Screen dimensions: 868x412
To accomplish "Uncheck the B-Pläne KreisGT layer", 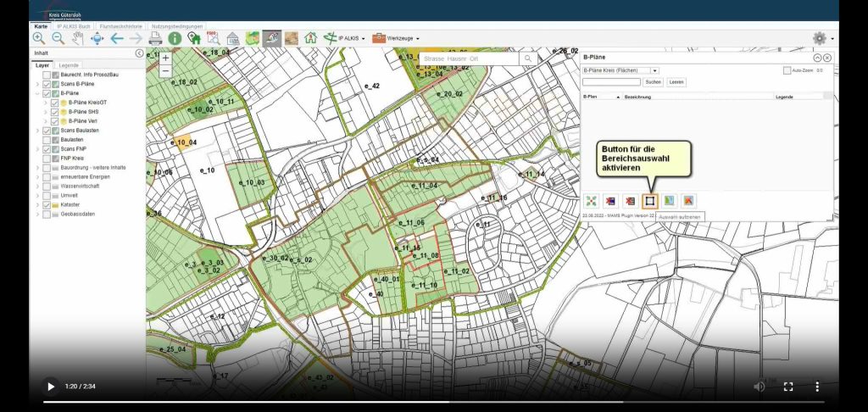I will pyautogui.click(x=55, y=103).
